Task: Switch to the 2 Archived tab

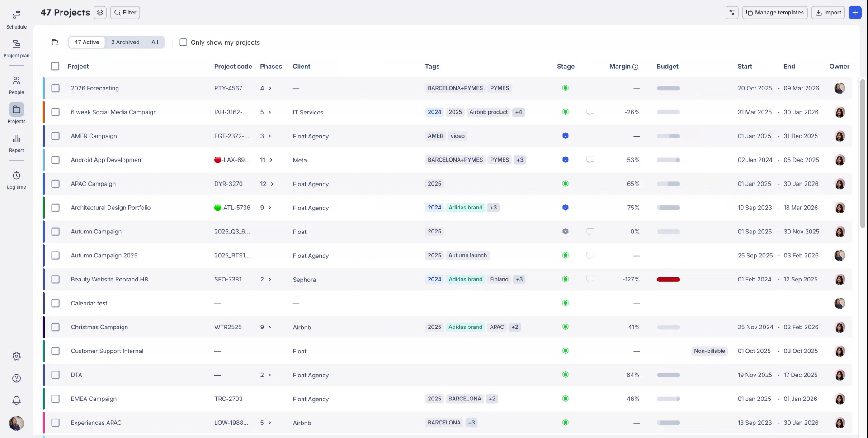Action: pyautogui.click(x=125, y=42)
